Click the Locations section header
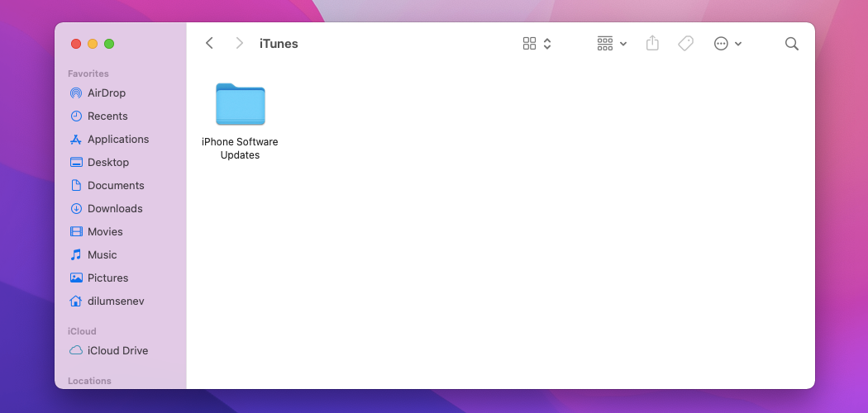The height and width of the screenshot is (413, 868). [x=89, y=381]
